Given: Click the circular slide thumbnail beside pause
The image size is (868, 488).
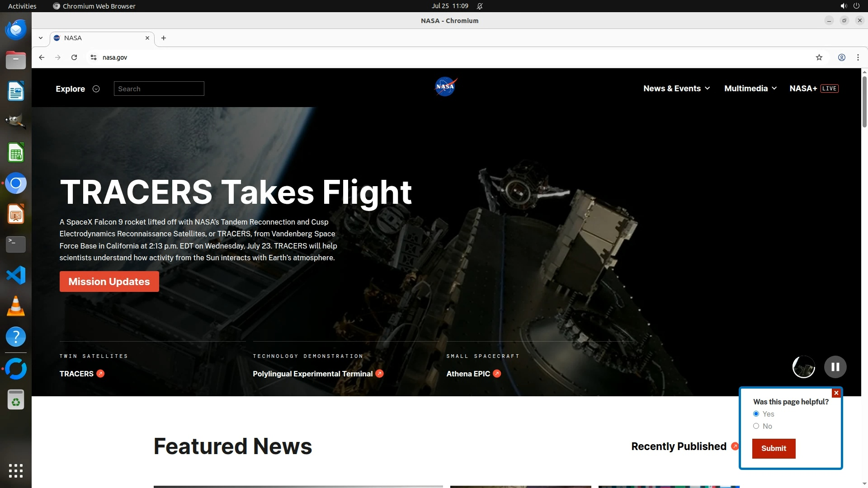Looking at the screenshot, I should [x=803, y=367].
